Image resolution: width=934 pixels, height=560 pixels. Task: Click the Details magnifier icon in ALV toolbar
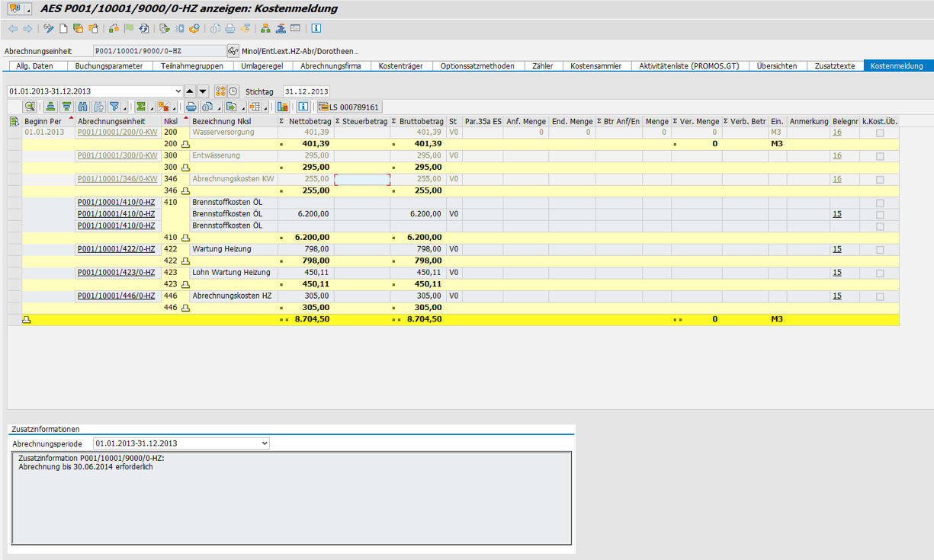click(x=30, y=107)
